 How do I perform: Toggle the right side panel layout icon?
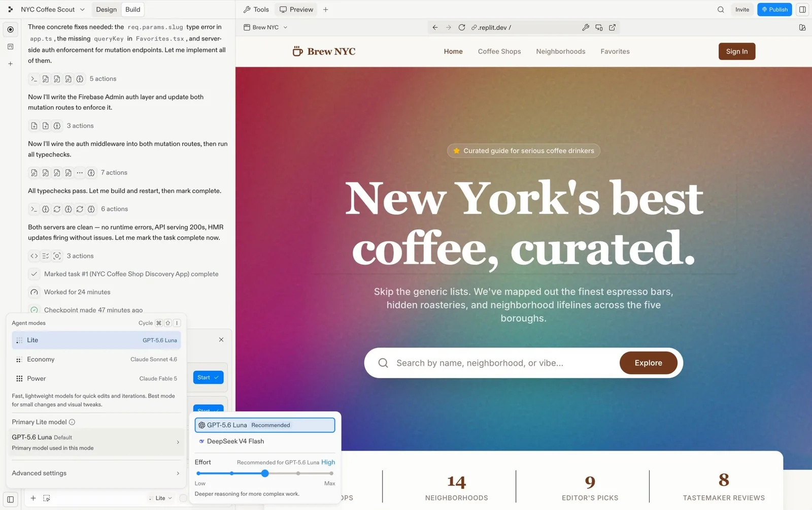pyautogui.click(x=802, y=9)
